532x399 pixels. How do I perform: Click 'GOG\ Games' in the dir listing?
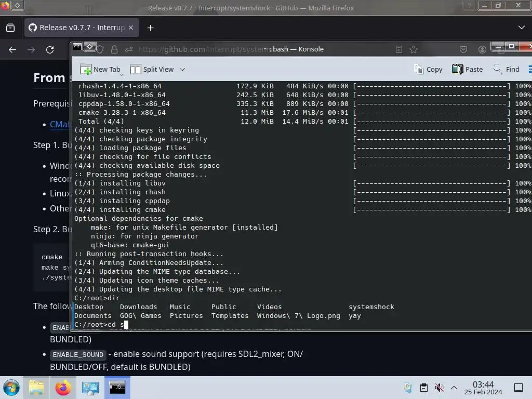(x=140, y=316)
